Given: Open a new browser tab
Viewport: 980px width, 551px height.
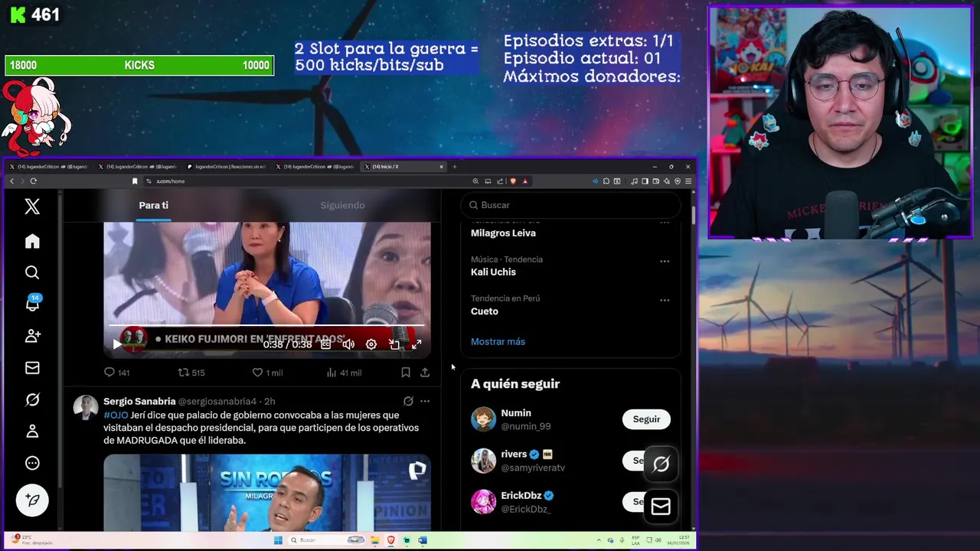Looking at the screenshot, I should click(x=454, y=166).
